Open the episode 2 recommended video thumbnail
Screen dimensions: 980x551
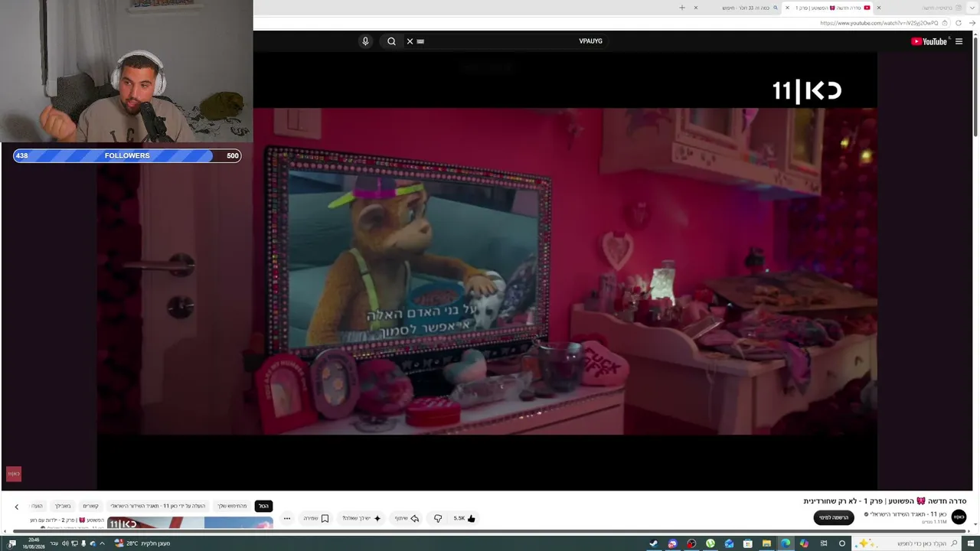click(x=190, y=523)
